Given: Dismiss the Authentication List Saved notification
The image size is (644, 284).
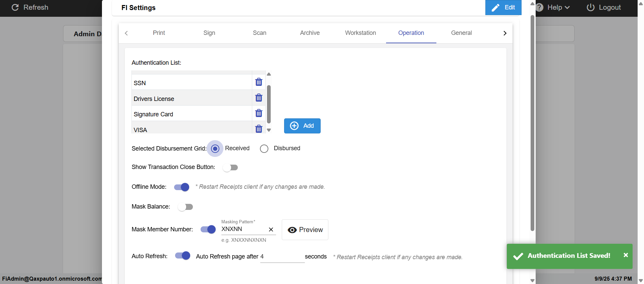Looking at the screenshot, I should coord(626,255).
